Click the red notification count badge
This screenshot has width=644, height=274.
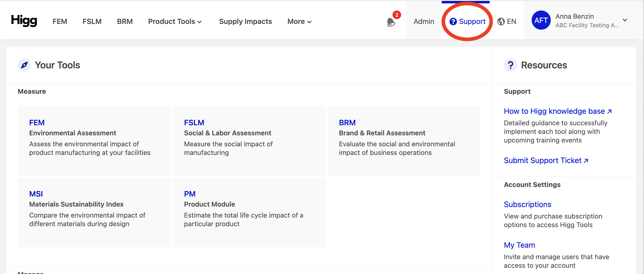coord(397,15)
